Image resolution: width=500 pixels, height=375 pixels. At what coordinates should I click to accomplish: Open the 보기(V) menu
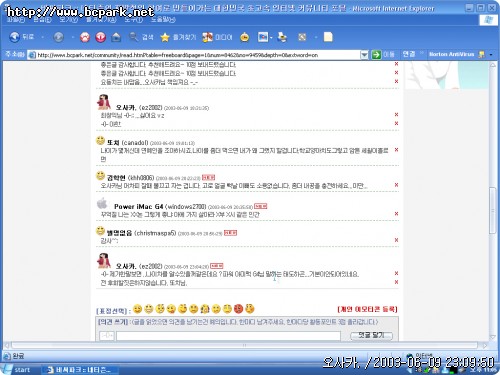[68, 20]
